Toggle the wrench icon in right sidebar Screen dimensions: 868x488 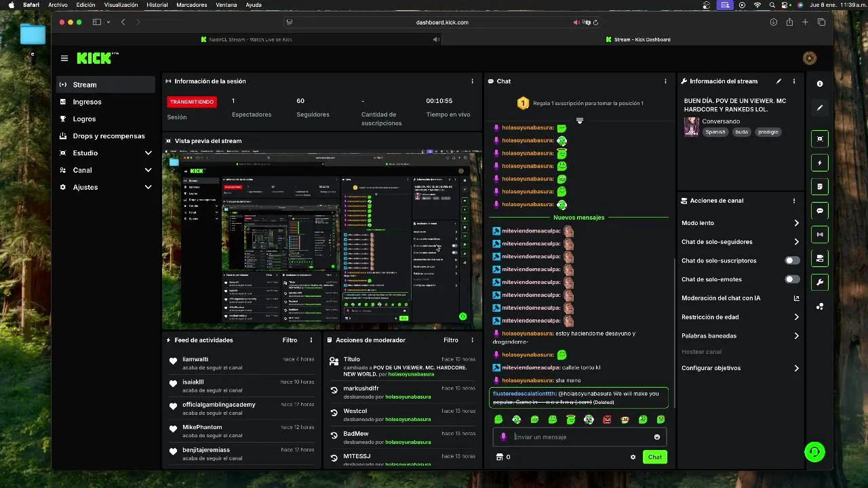click(820, 282)
